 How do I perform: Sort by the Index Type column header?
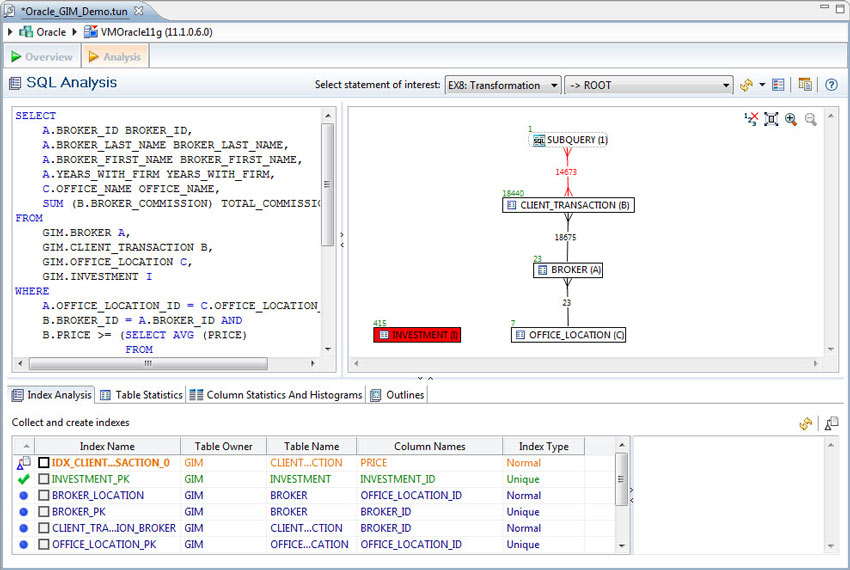tap(543, 446)
